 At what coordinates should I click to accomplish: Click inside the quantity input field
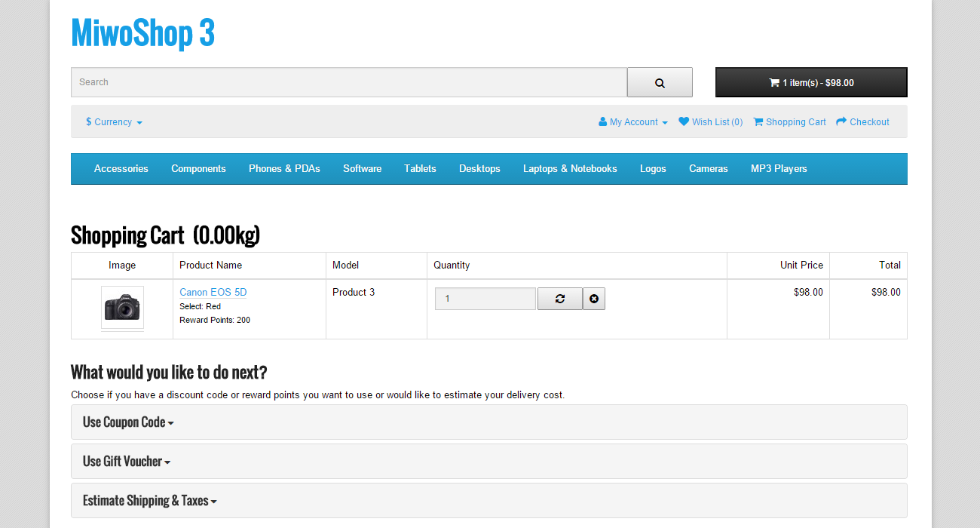pyautogui.click(x=485, y=299)
